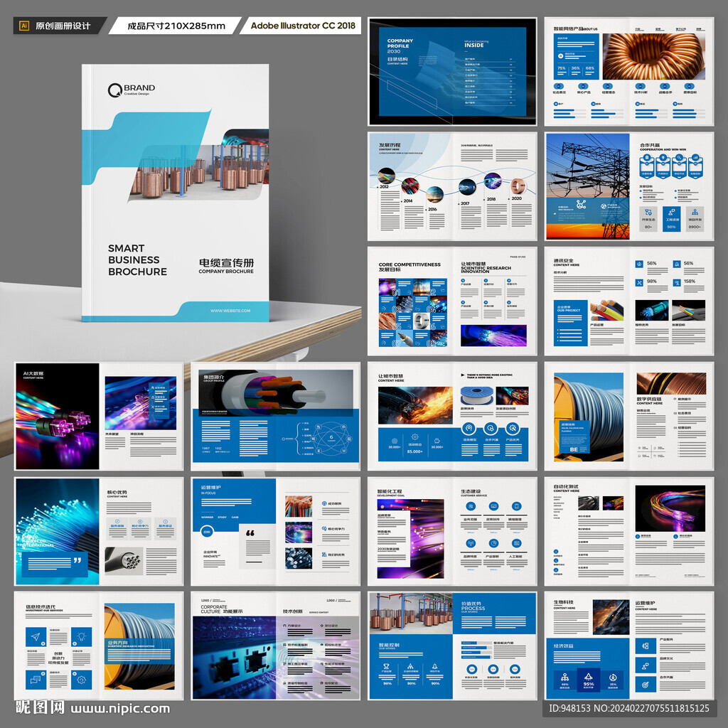Screen dimensions: 728x728
Task: Click the trophy icon in 智能控制 panel
Action: pyautogui.click(x=386, y=666)
